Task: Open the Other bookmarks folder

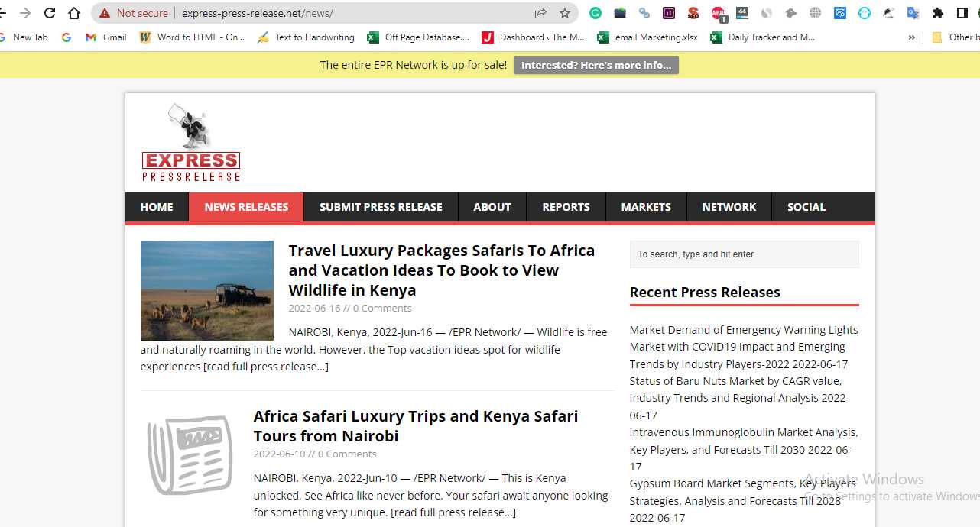Action: (955, 37)
